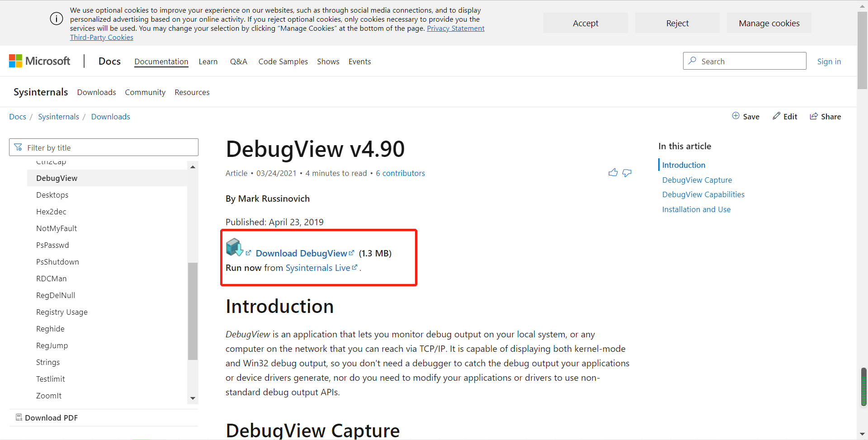Give thumbs down feedback on article
The height and width of the screenshot is (440, 868).
point(627,174)
